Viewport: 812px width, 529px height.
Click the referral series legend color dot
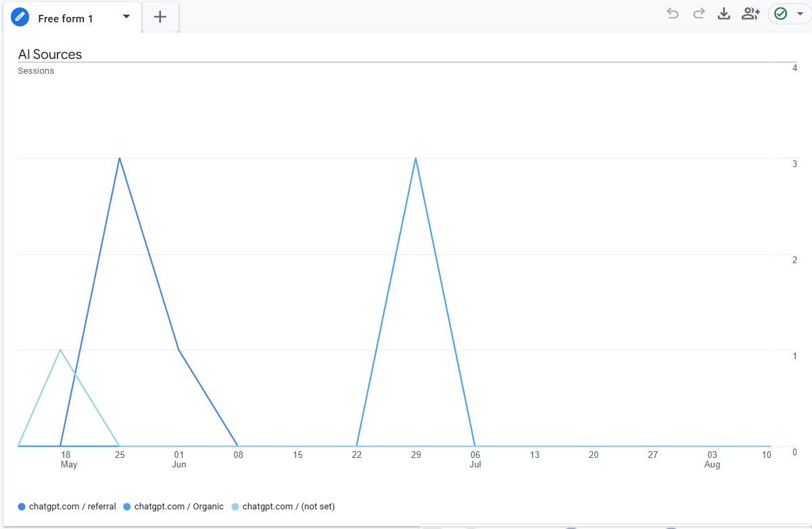point(22,507)
